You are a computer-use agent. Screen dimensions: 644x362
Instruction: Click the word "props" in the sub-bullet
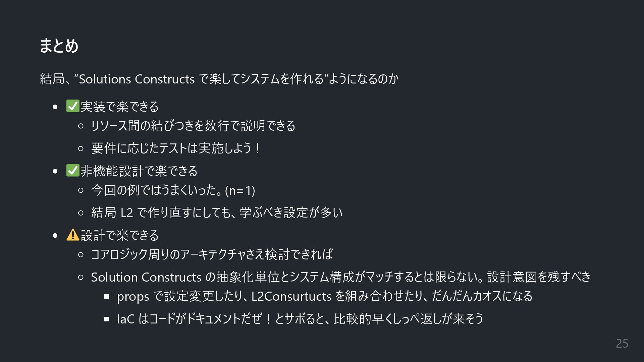(133, 297)
